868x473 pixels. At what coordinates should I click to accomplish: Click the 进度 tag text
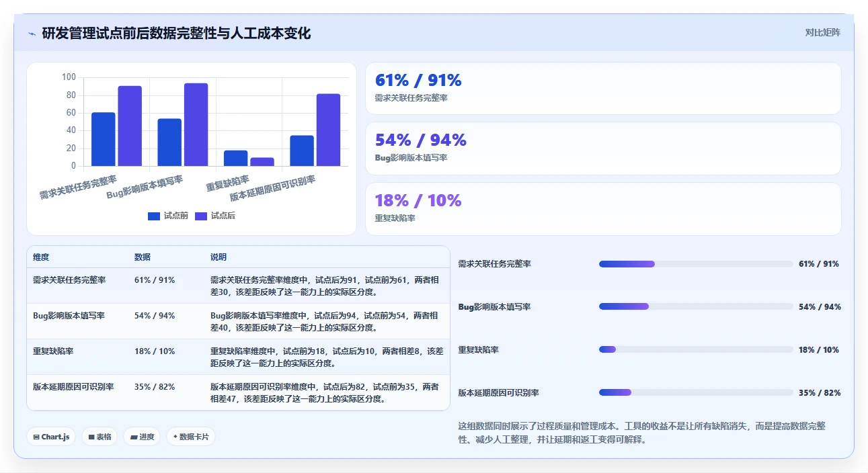click(147, 437)
